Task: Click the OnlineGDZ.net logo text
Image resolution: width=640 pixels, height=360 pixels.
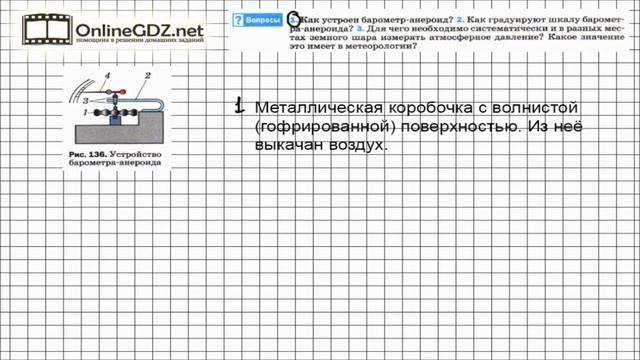Action: (140, 30)
